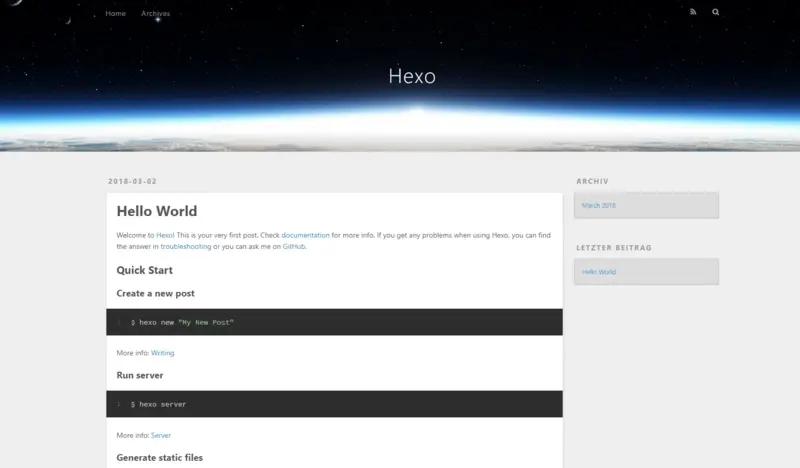The image size is (800, 468).
Task: Click the LETZTER BEITRAG widget title
Action: (x=614, y=248)
